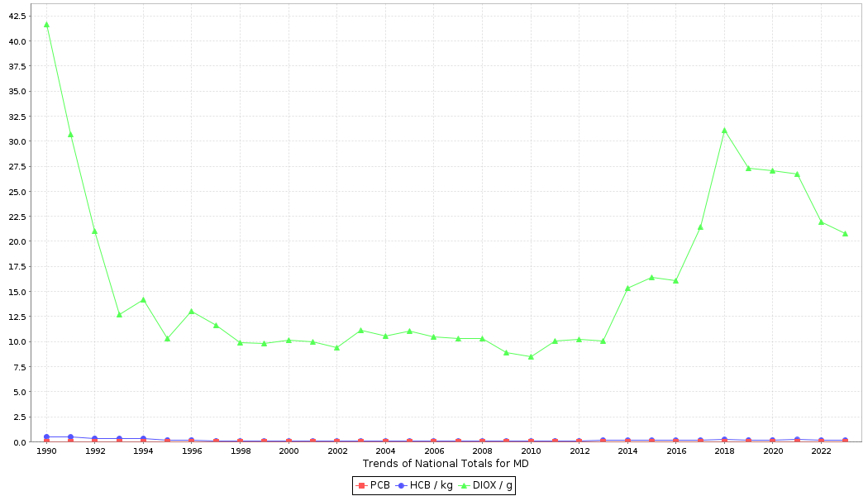Click the 42.5 value on the y-axis
The height and width of the screenshot is (496, 868).
17,16
